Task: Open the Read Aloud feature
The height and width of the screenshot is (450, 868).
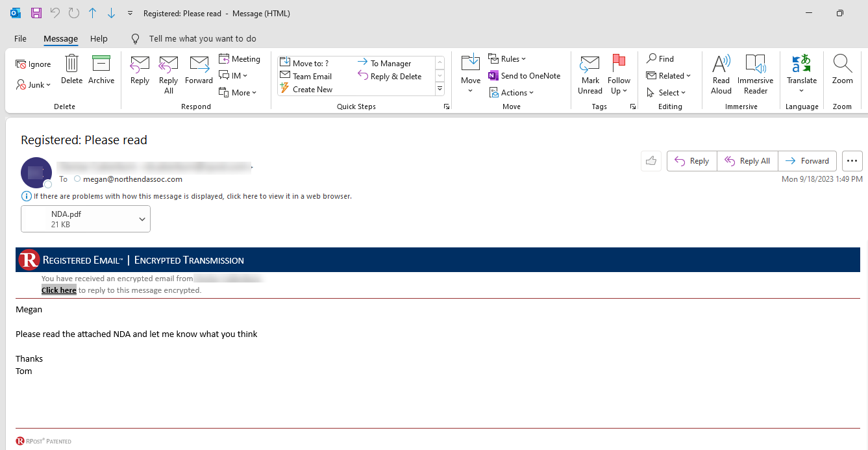Action: (721, 74)
